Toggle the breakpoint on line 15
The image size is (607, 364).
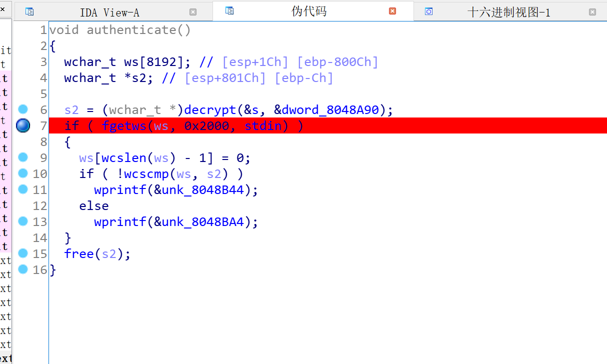23,253
